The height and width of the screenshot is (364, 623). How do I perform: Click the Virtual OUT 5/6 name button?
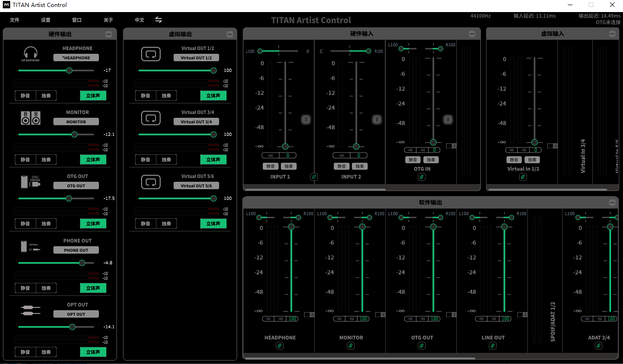click(196, 185)
